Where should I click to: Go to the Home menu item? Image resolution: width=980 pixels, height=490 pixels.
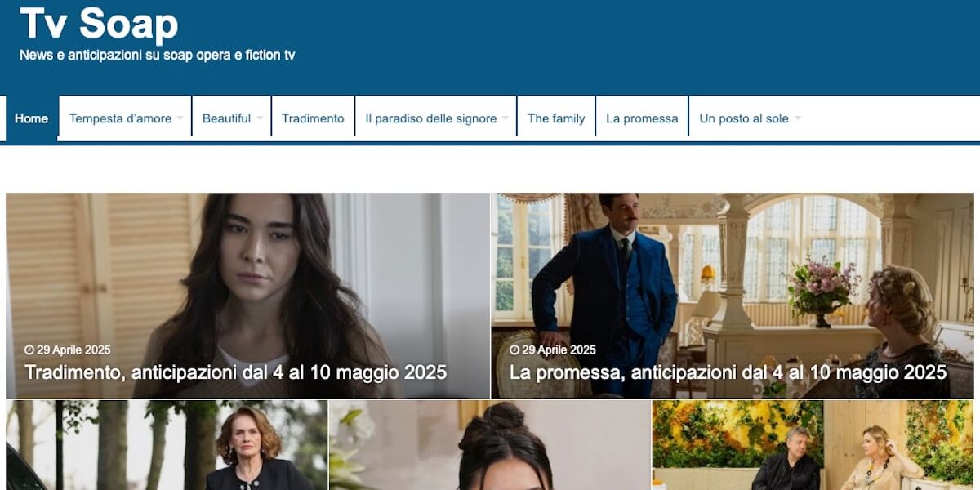coord(32,118)
